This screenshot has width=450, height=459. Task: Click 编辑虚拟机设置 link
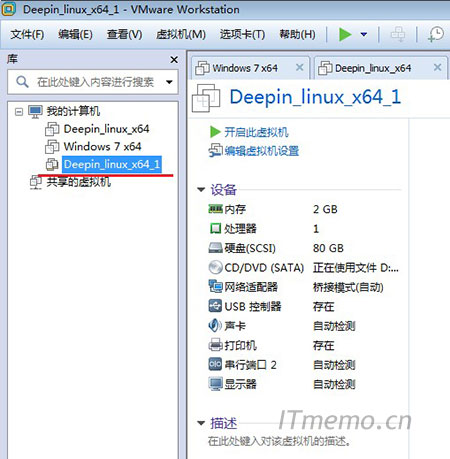click(x=261, y=151)
